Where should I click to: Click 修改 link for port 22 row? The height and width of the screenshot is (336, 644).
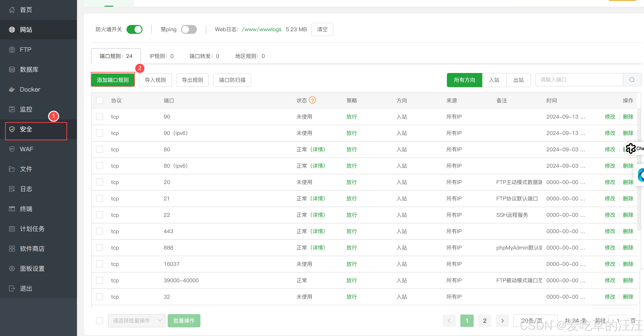point(610,215)
